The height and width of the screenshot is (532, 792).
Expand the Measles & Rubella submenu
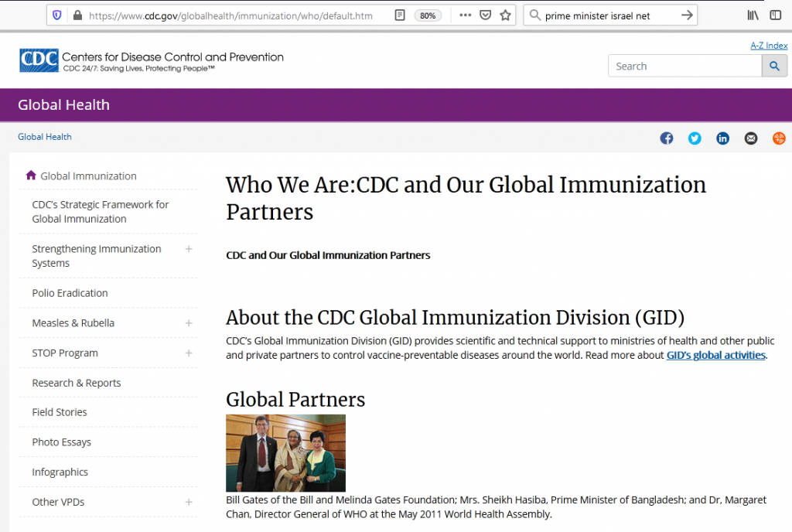point(189,323)
